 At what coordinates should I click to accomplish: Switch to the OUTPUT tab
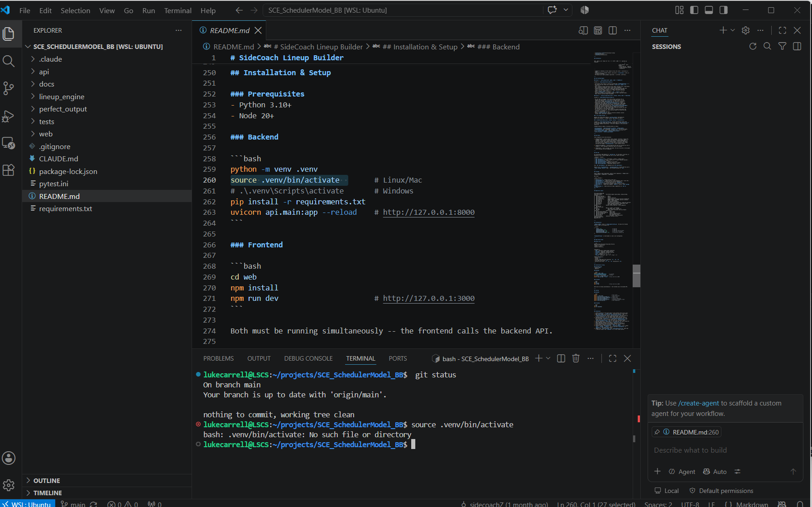pos(259,358)
